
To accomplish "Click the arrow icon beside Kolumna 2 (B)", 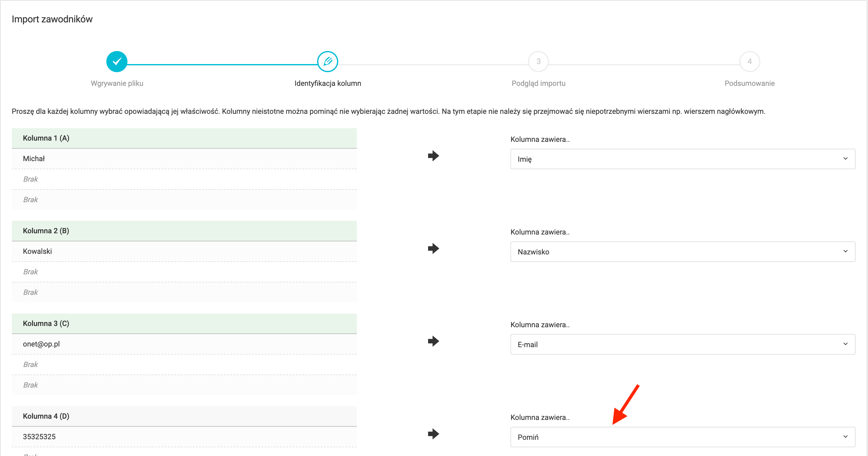I will point(433,249).
